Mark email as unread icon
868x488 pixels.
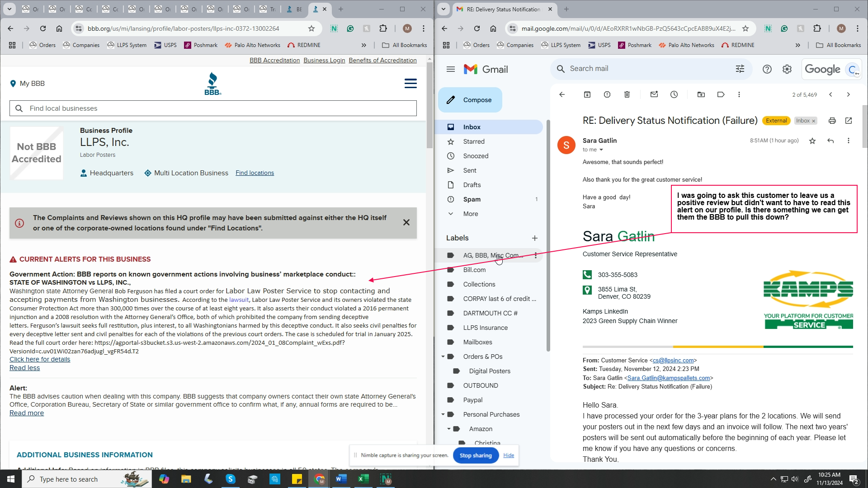click(654, 94)
